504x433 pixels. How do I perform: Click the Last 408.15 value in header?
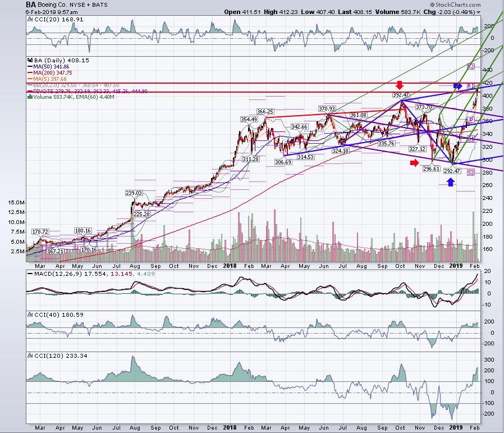pos(355,12)
